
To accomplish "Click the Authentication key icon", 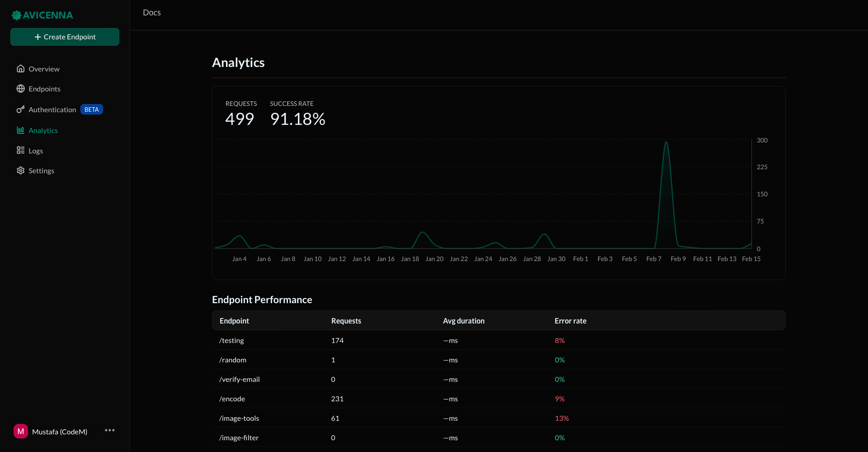I will pos(20,109).
